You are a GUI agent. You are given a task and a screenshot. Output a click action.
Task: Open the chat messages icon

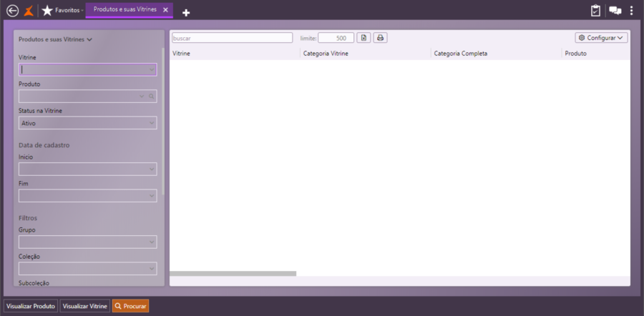[x=615, y=11]
